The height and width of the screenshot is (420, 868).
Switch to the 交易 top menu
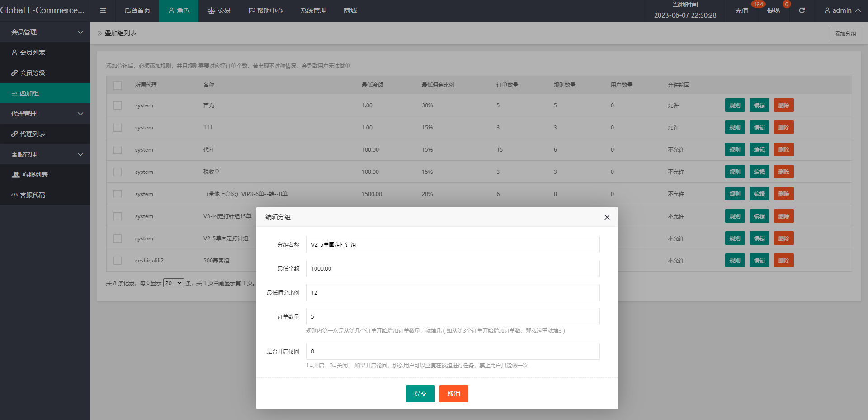pos(219,10)
